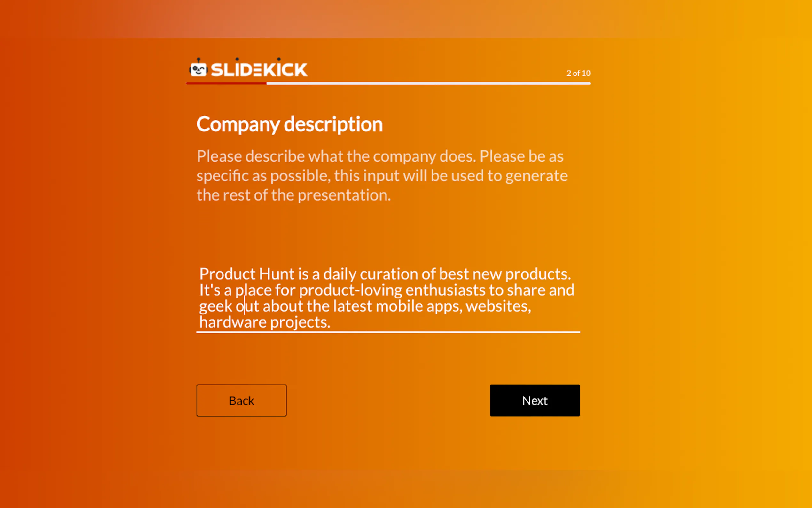Click the white underline beneath the text area

pos(388,332)
